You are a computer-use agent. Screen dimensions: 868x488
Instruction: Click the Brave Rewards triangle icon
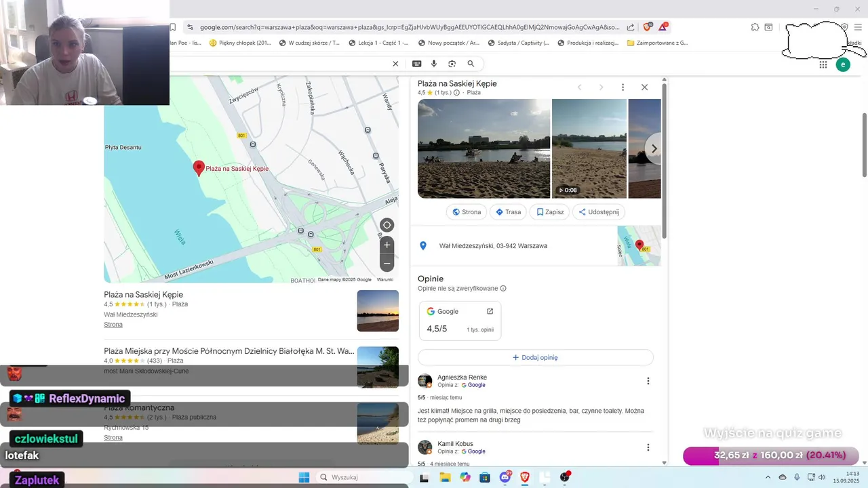coord(663,27)
